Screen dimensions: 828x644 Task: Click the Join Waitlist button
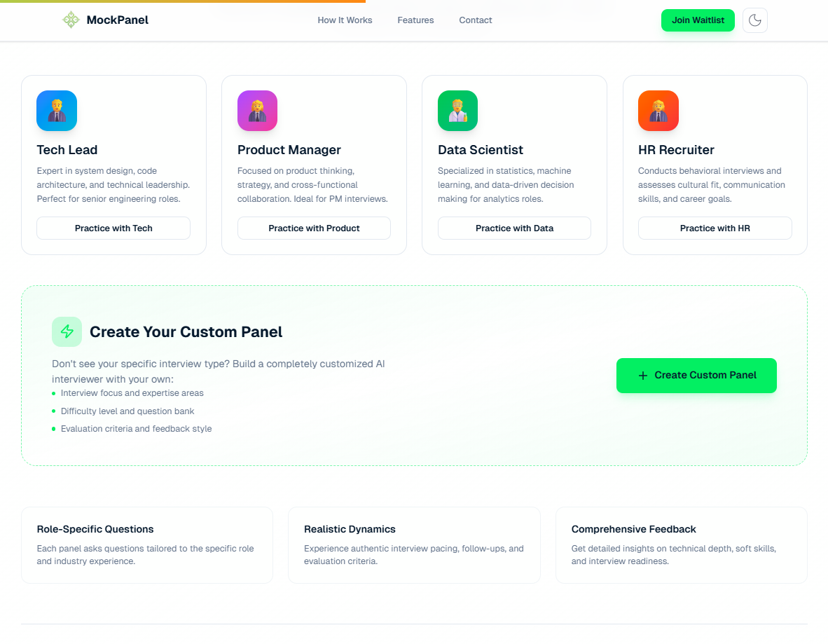click(x=698, y=20)
